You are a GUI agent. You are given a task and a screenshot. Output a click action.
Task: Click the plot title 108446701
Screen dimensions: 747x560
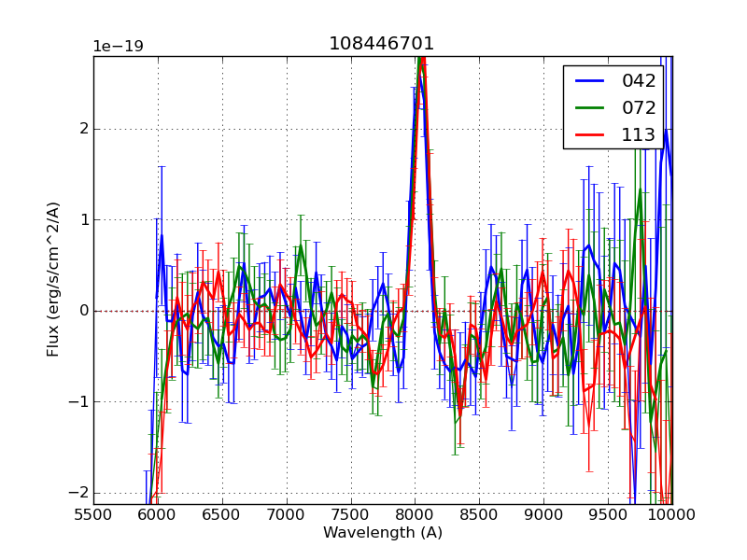coord(382,44)
